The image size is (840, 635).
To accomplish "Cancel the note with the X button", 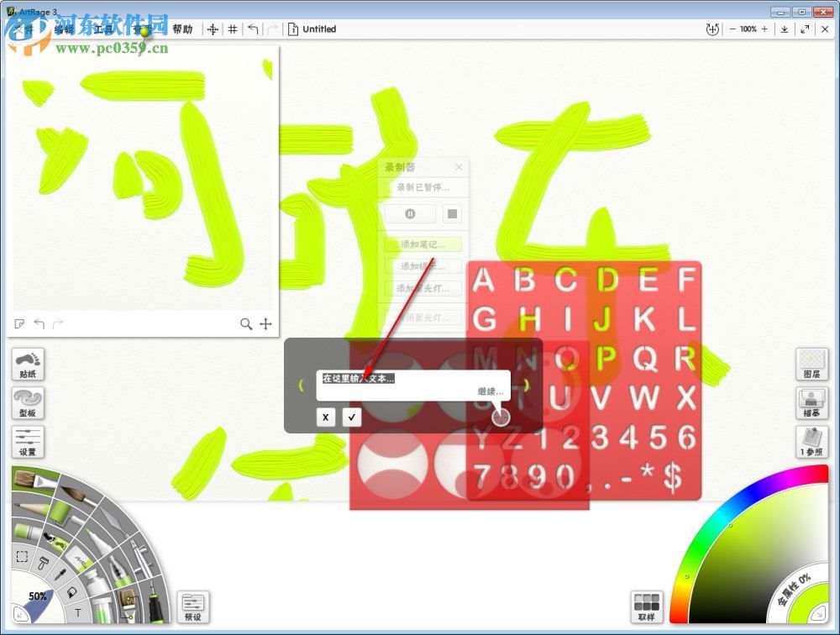I will click(x=326, y=417).
